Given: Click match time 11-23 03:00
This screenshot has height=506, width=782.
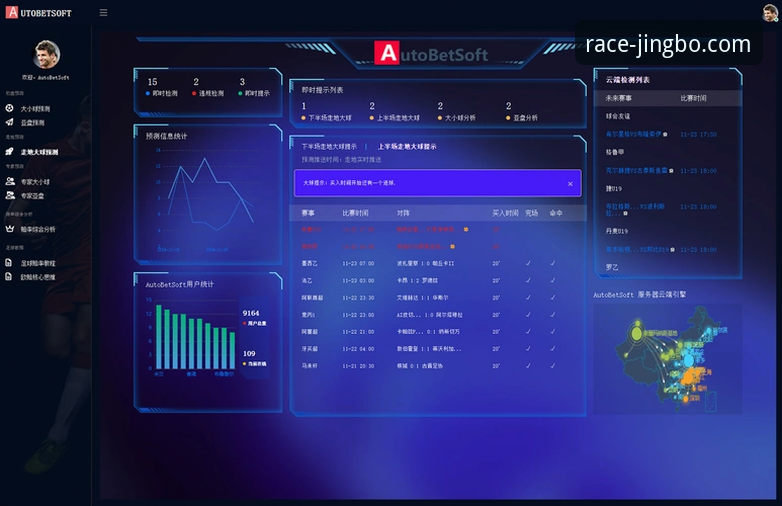Looking at the screenshot, I should click(358, 281).
